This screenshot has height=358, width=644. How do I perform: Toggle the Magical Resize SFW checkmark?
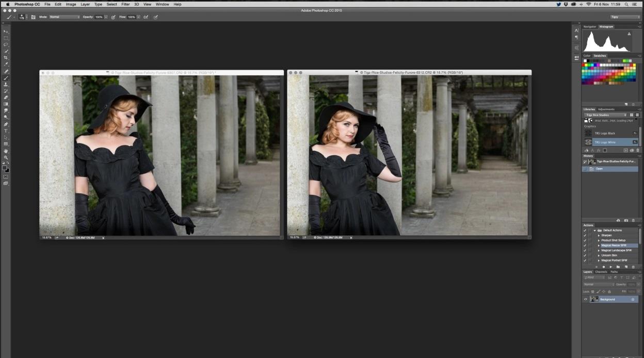pyautogui.click(x=585, y=245)
